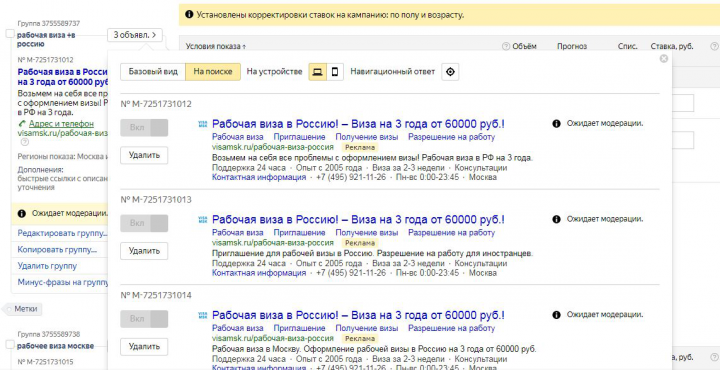Open Редактировать группу menu item
Screen dimensions: 720x370
[x=62, y=233]
